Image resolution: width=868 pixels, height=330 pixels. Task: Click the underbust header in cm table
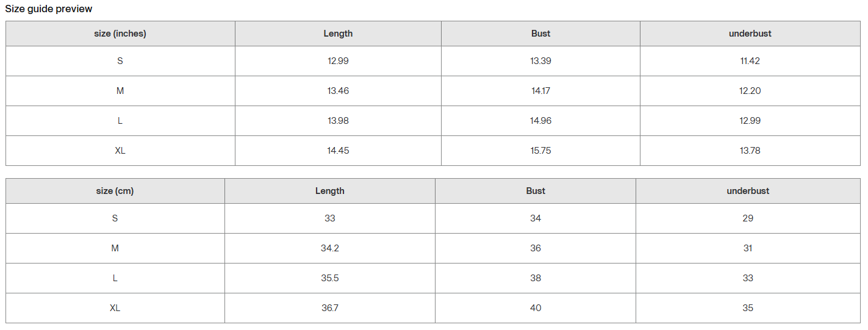point(748,191)
